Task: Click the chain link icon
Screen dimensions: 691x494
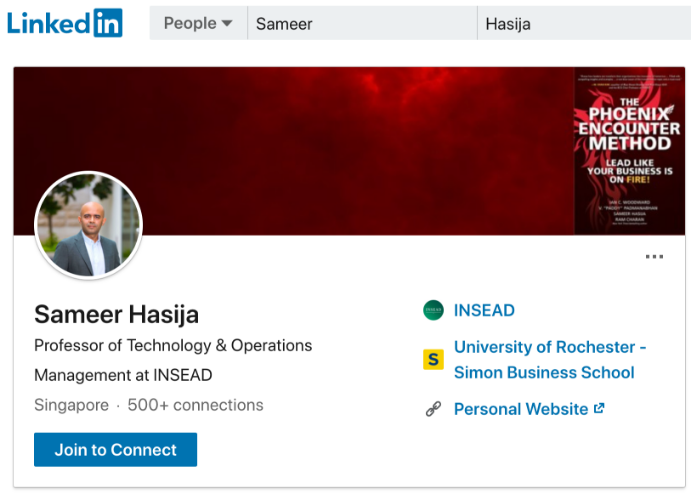Action: click(433, 409)
